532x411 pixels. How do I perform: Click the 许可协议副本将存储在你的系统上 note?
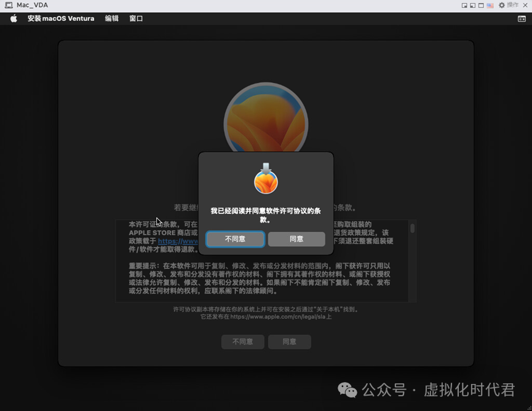click(x=266, y=310)
